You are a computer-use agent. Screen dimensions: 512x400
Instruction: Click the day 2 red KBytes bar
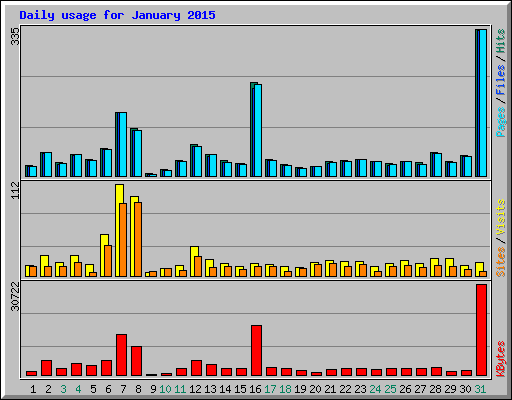(46, 368)
